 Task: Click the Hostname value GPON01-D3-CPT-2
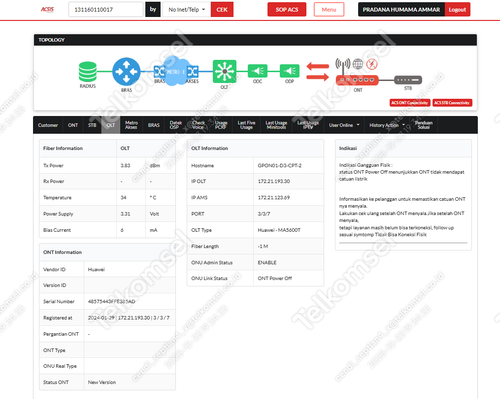[x=279, y=165]
